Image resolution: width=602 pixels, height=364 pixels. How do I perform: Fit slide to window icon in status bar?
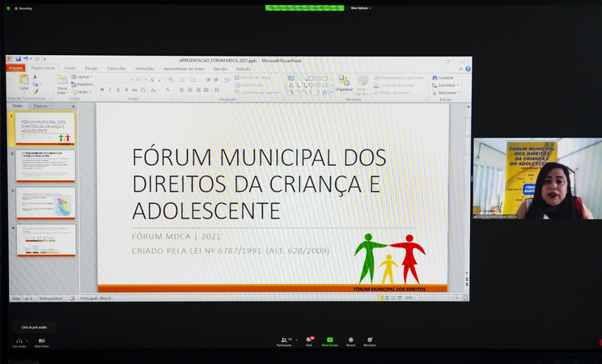[x=464, y=298]
